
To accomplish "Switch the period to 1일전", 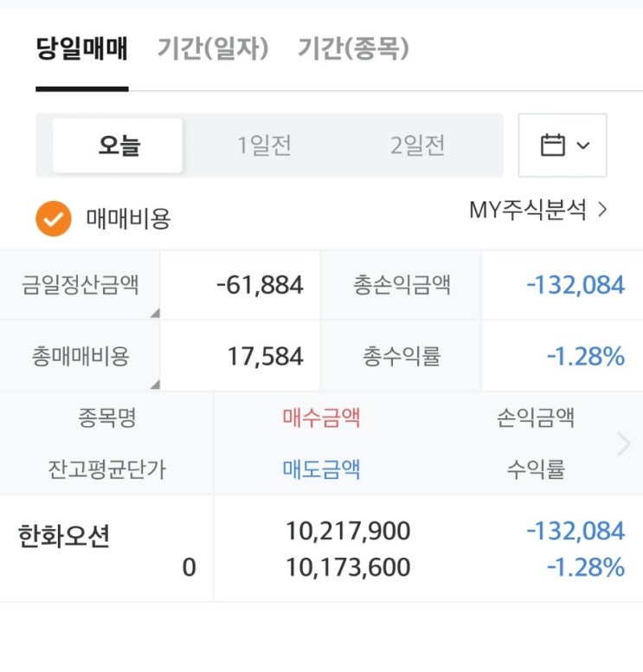I will [265, 145].
